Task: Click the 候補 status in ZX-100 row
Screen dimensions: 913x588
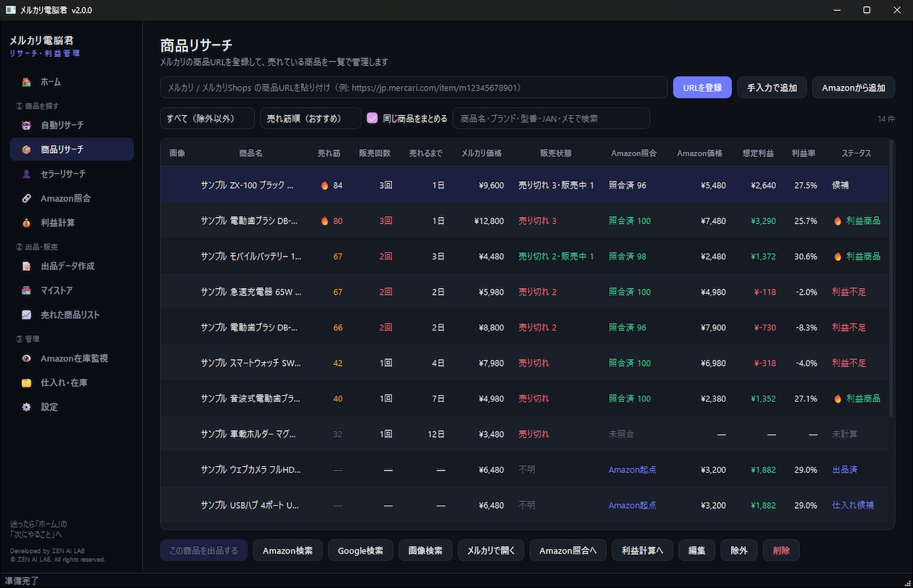Action: (840, 185)
